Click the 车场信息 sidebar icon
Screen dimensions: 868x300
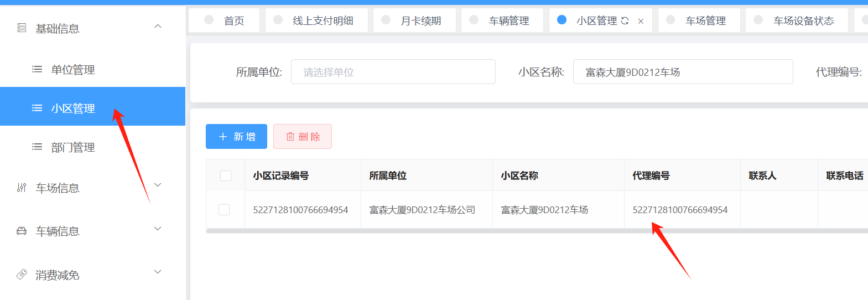click(x=22, y=188)
